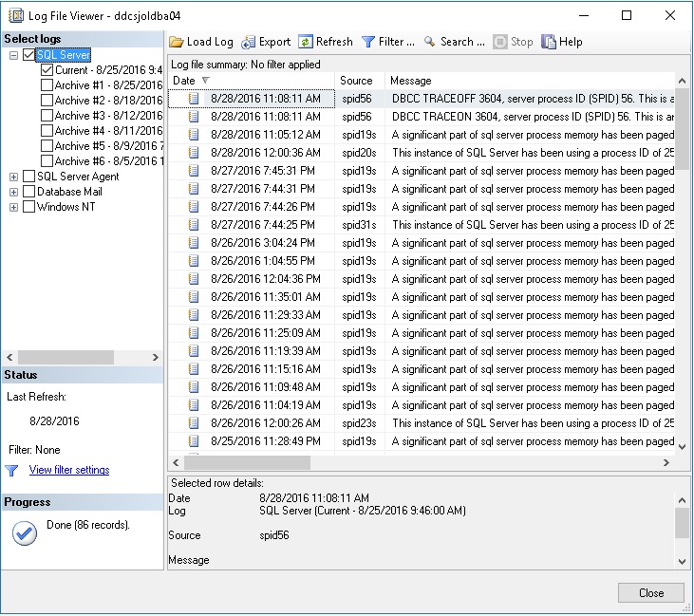694x616 pixels.
Task: Select spid20s source cell
Action: tap(359, 153)
